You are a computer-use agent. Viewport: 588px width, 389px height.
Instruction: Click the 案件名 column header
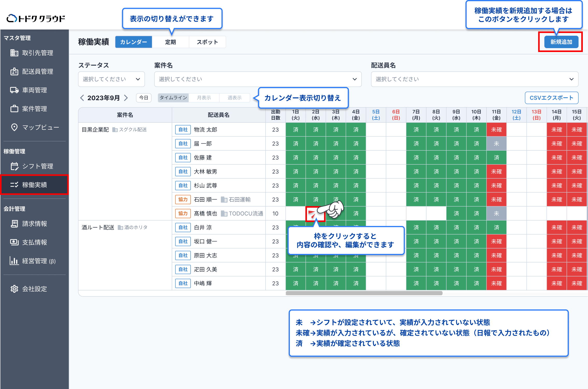(125, 115)
